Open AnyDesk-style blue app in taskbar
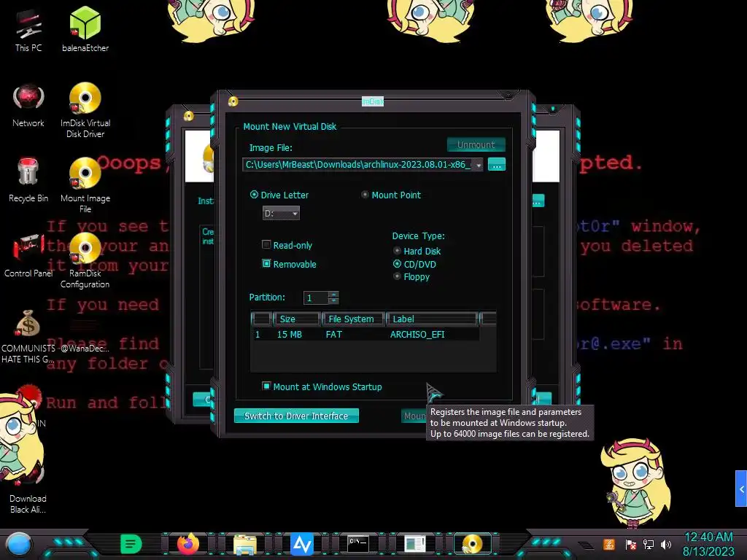Screen dimensions: 747x560 click(x=302, y=544)
